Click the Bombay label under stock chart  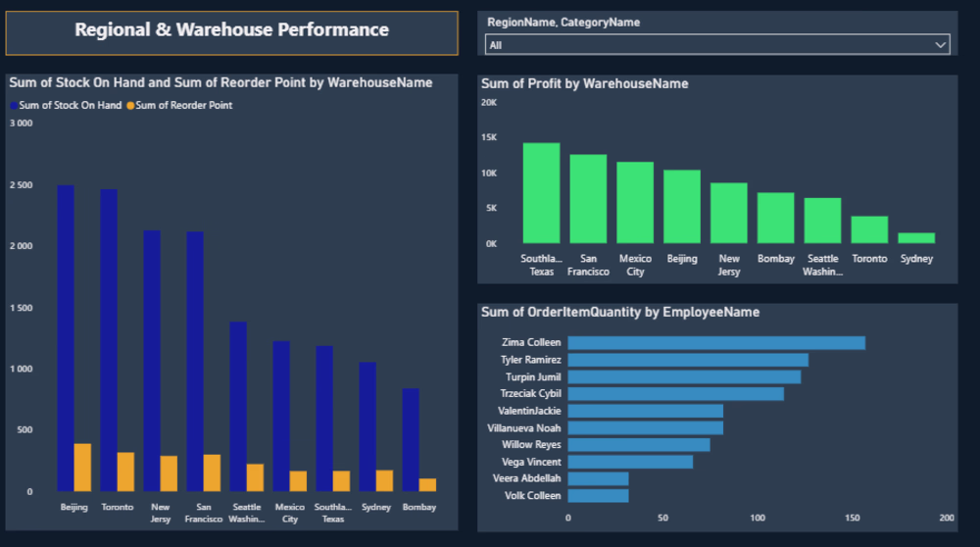(x=418, y=507)
